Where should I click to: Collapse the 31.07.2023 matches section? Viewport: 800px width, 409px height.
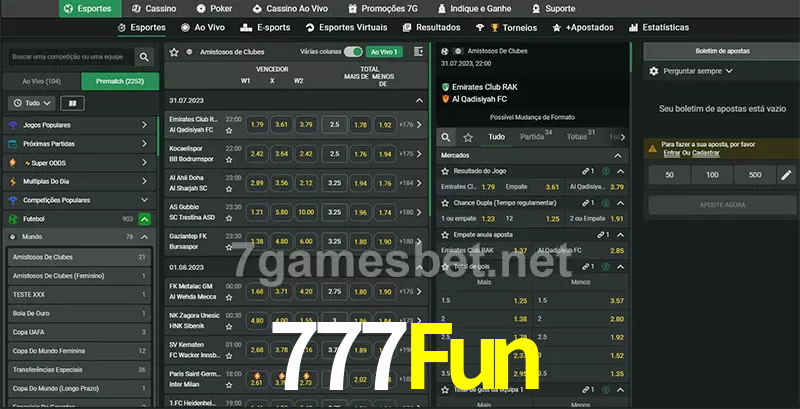pyautogui.click(x=419, y=100)
